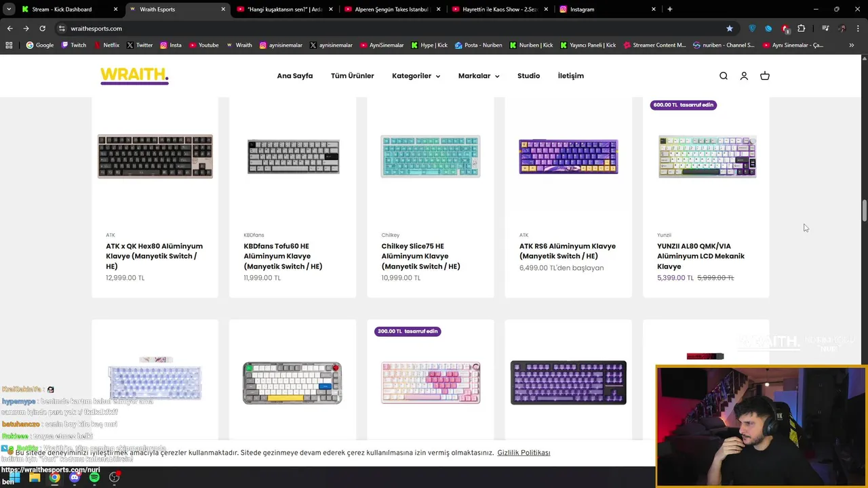This screenshot has width=868, height=488.
Task: Expand the Kategoriler dropdown menu
Action: pos(416,76)
